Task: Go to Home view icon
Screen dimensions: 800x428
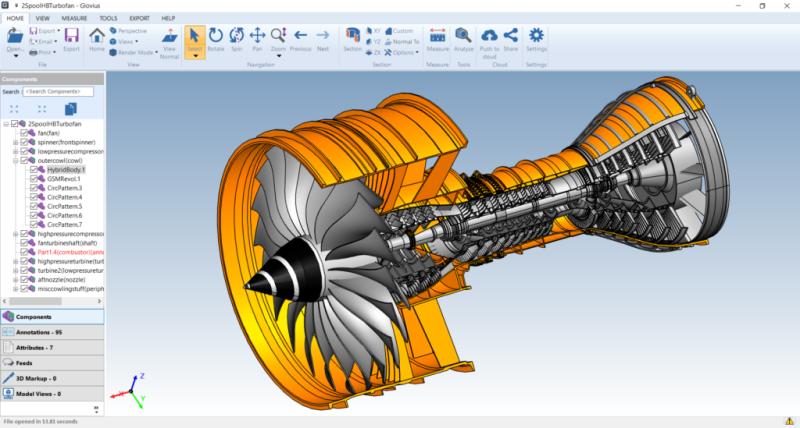Action: (x=97, y=40)
